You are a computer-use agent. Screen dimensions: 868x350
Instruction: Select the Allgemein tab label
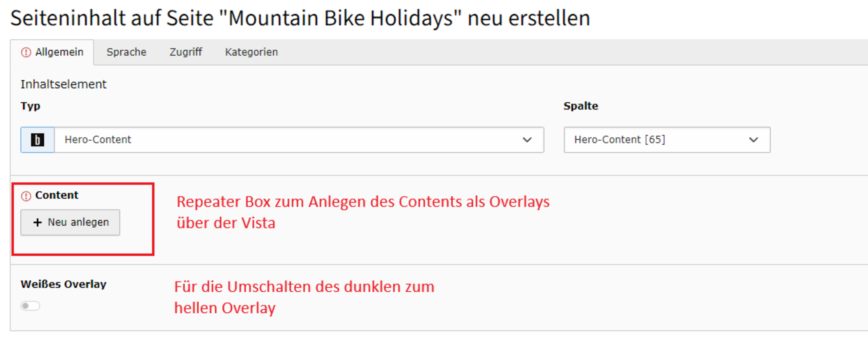tap(59, 52)
